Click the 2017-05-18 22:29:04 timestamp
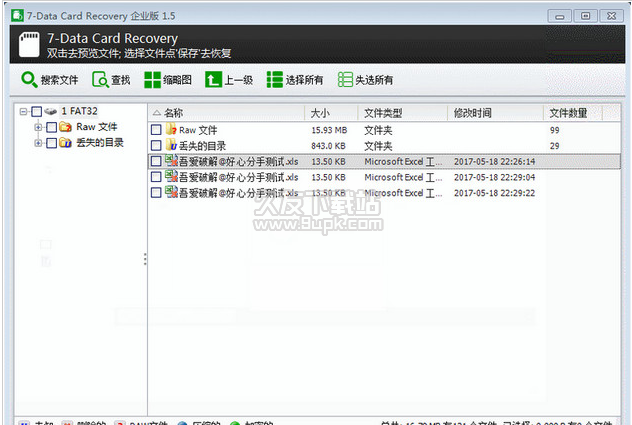 pos(495,177)
